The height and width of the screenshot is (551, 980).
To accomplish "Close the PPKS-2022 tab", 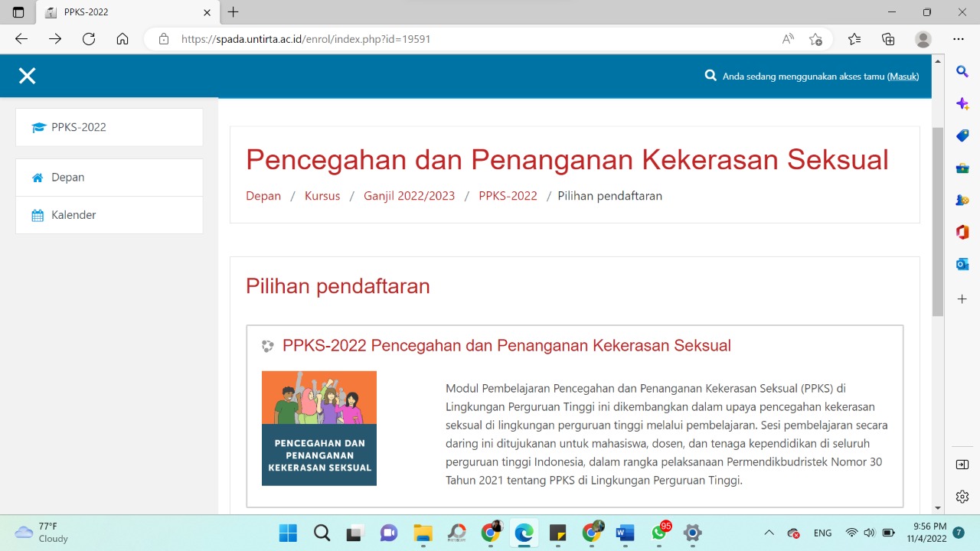I will coord(207,12).
